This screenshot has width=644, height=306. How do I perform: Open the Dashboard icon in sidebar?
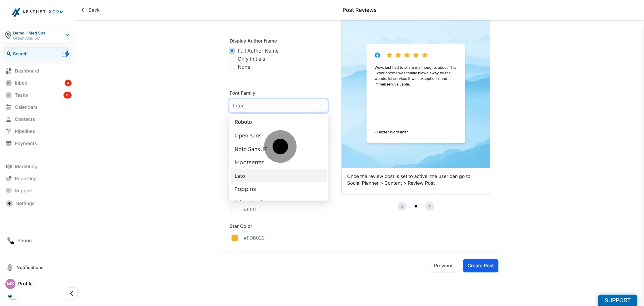pyautogui.click(x=9, y=71)
